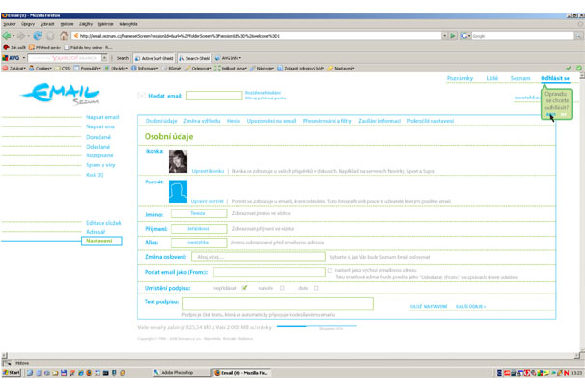Open the 'Napsat email' sidebar link
This screenshot has height=392, width=585.
click(102, 116)
